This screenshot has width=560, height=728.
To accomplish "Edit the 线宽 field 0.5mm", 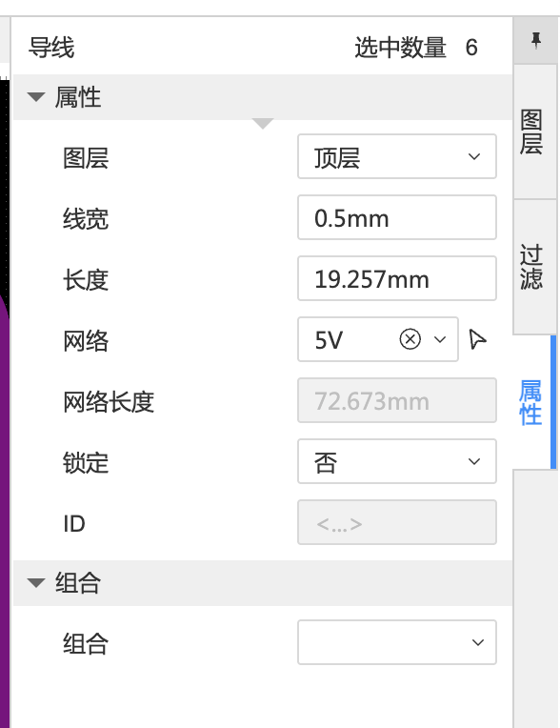I will (397, 217).
